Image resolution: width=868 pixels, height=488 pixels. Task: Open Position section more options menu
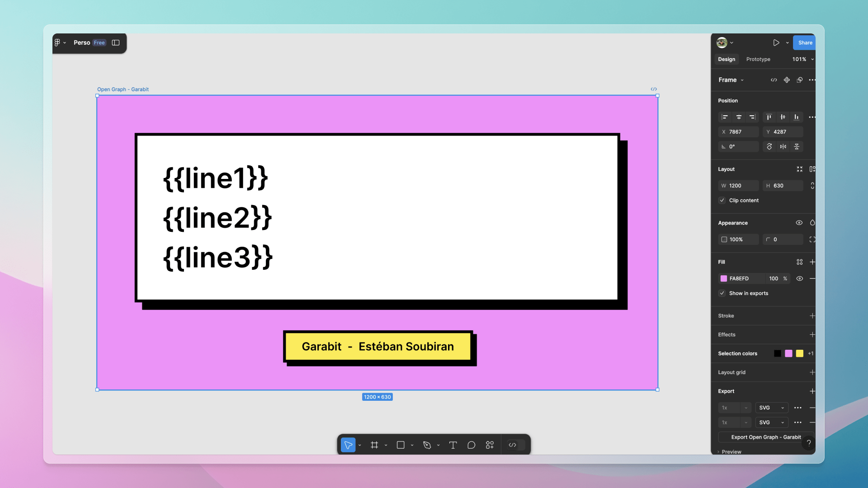812,117
